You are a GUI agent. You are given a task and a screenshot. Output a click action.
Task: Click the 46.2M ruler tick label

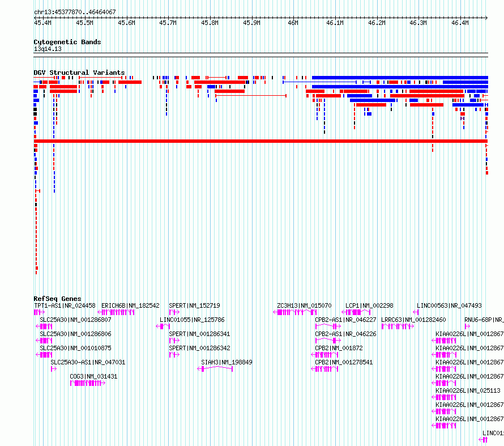pyautogui.click(x=377, y=23)
